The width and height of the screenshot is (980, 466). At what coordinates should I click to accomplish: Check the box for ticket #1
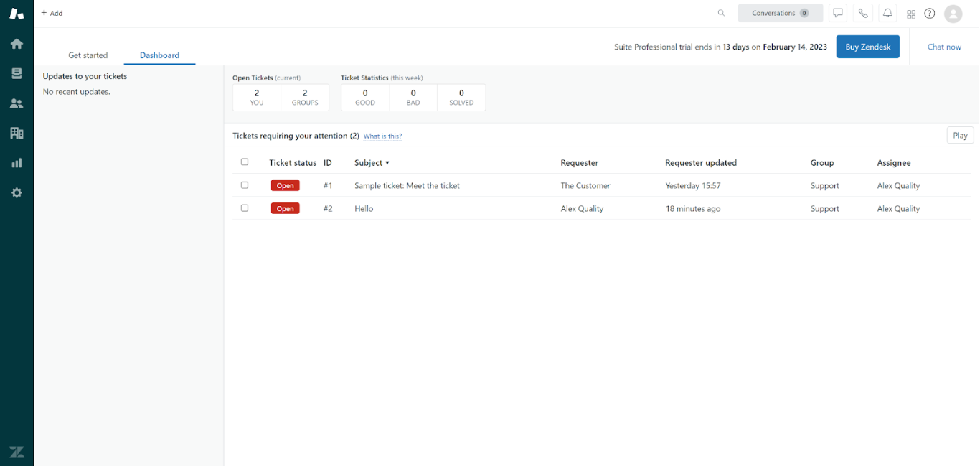coord(245,185)
